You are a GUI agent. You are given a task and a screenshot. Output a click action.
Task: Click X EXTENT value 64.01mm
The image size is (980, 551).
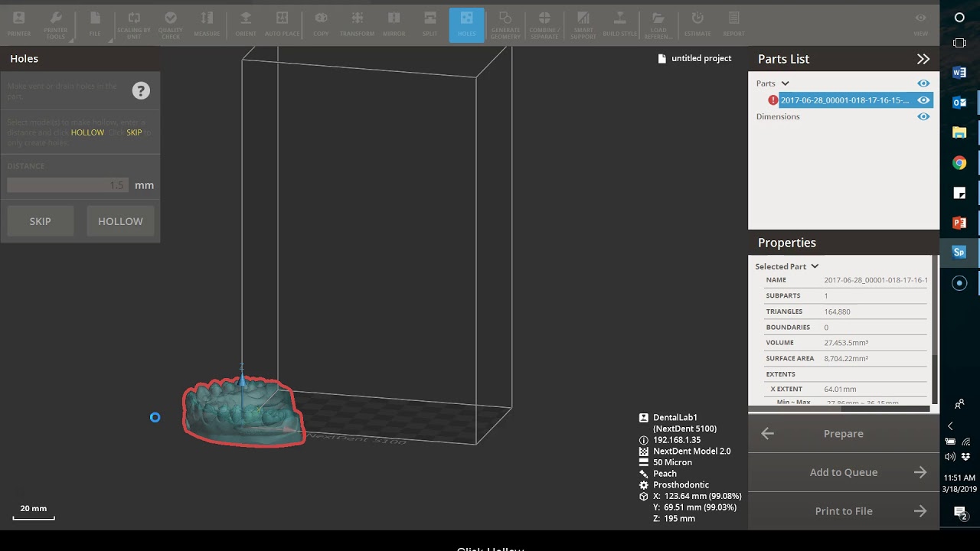click(840, 389)
